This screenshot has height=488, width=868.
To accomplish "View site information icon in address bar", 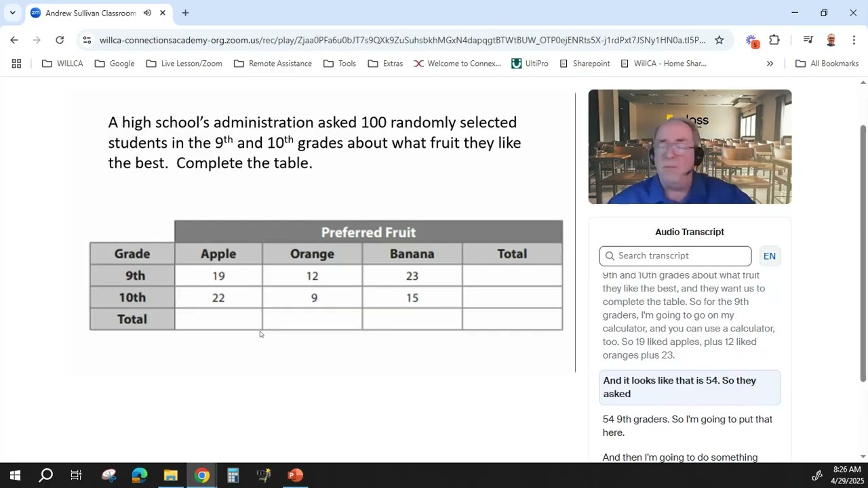I will point(87,40).
